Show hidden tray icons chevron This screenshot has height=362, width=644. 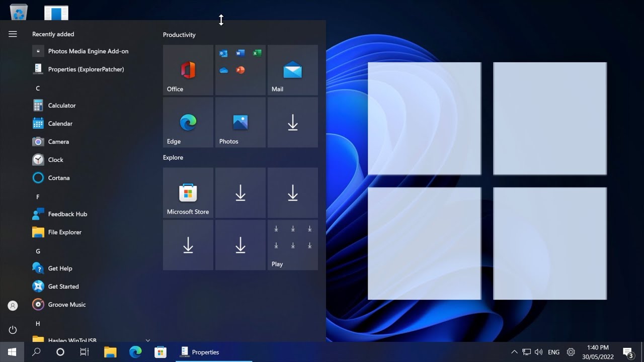[514, 352]
